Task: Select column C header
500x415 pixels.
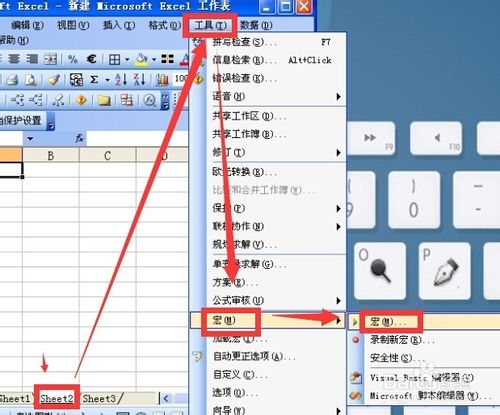Action: click(x=107, y=155)
